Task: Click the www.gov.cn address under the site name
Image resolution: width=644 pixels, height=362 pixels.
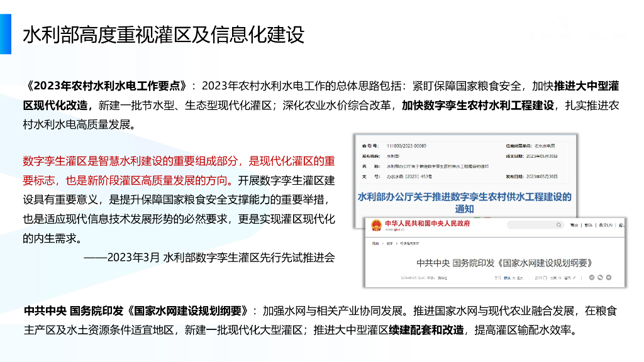Action: pos(395,229)
